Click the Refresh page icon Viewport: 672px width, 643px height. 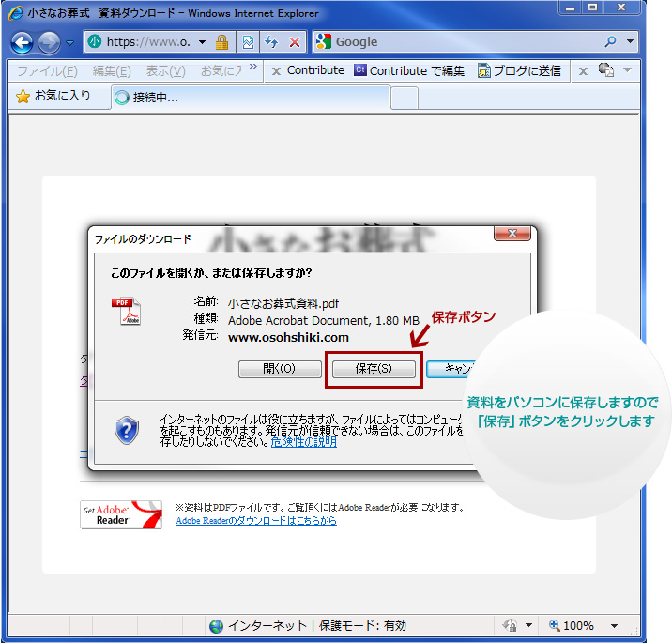point(271,42)
